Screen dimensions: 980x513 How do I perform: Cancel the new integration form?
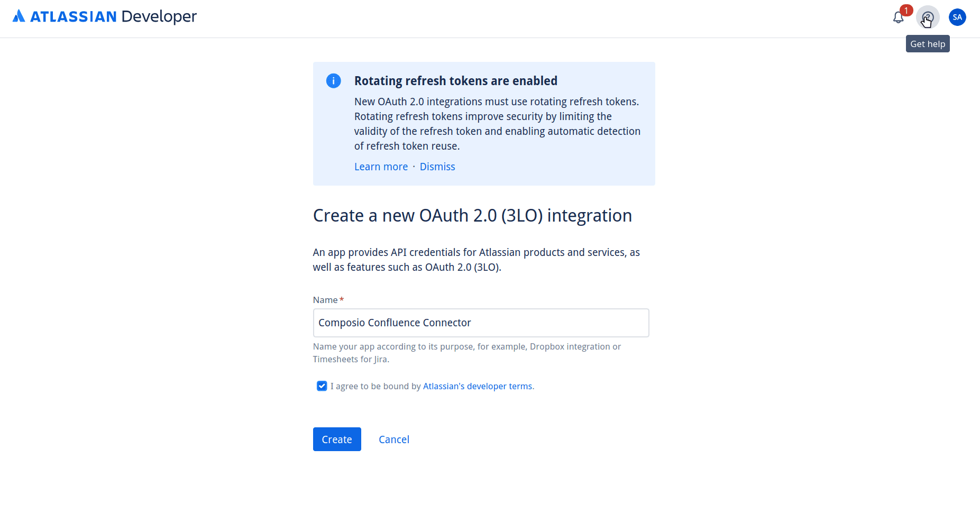pos(394,439)
